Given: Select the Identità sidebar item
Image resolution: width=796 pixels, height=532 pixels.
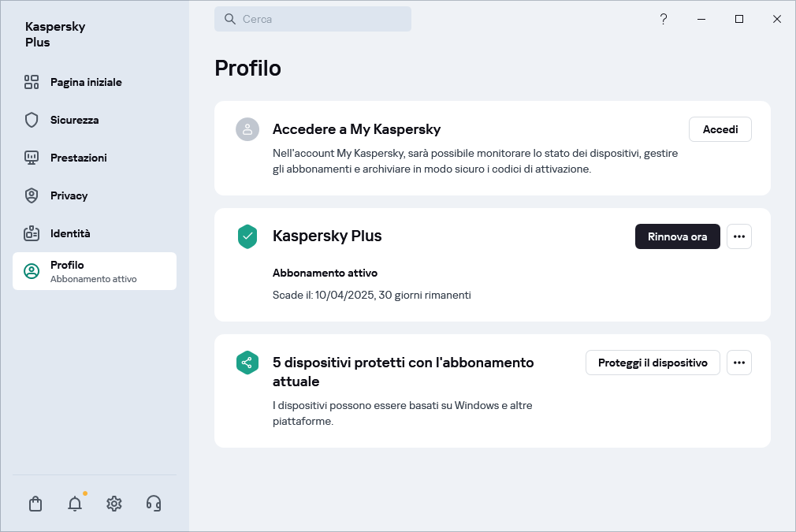Looking at the screenshot, I should tap(70, 233).
